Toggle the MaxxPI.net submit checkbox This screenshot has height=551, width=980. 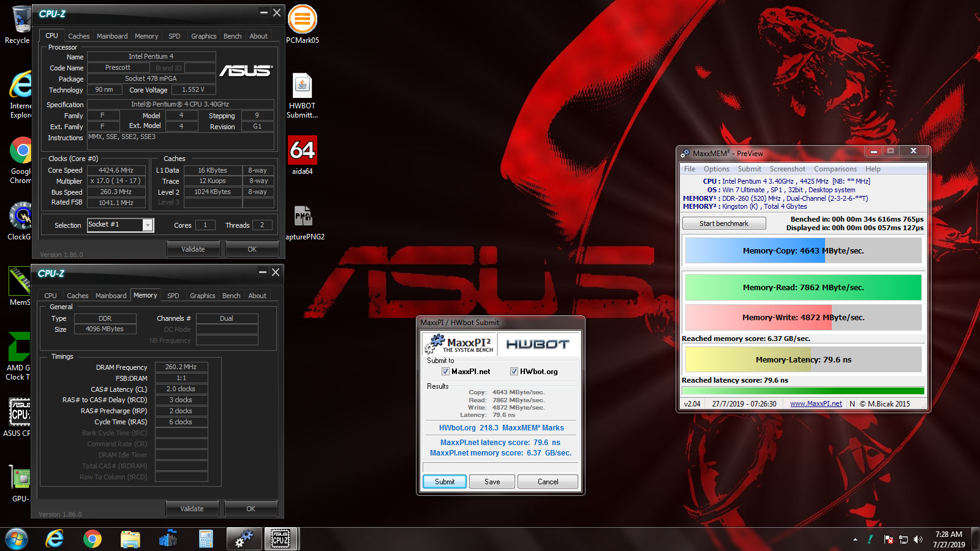[445, 372]
